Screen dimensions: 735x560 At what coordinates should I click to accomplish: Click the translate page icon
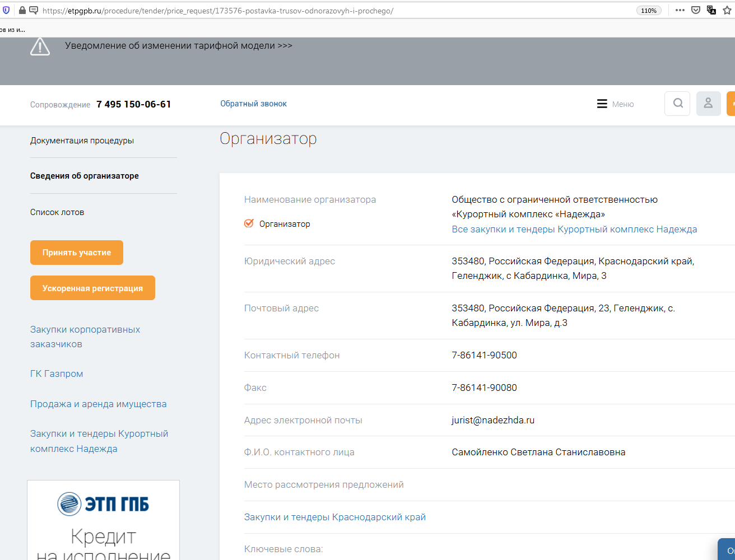[711, 10]
